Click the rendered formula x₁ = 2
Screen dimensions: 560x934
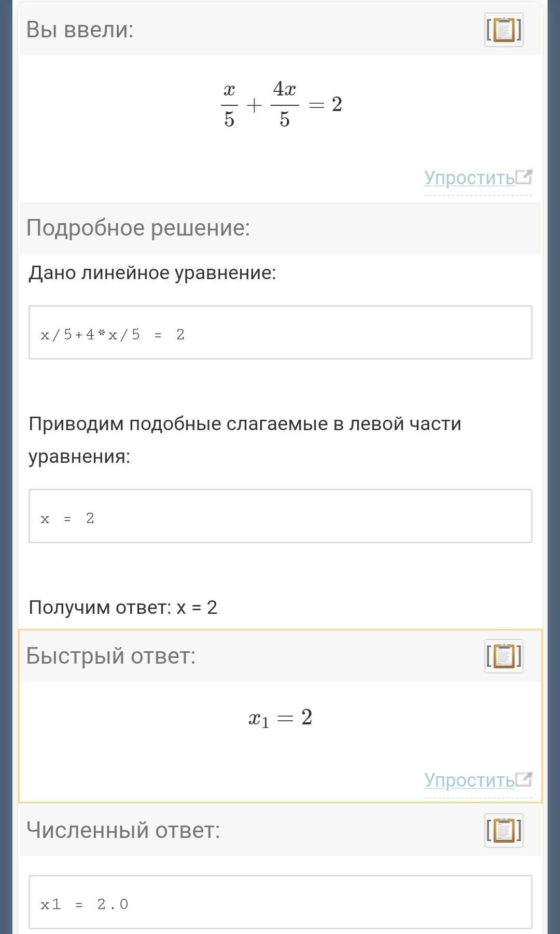tap(280, 719)
